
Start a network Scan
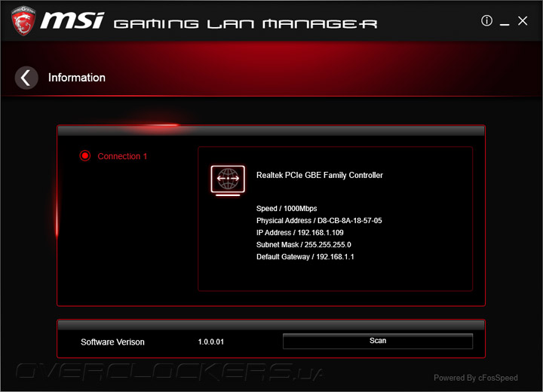click(x=378, y=341)
